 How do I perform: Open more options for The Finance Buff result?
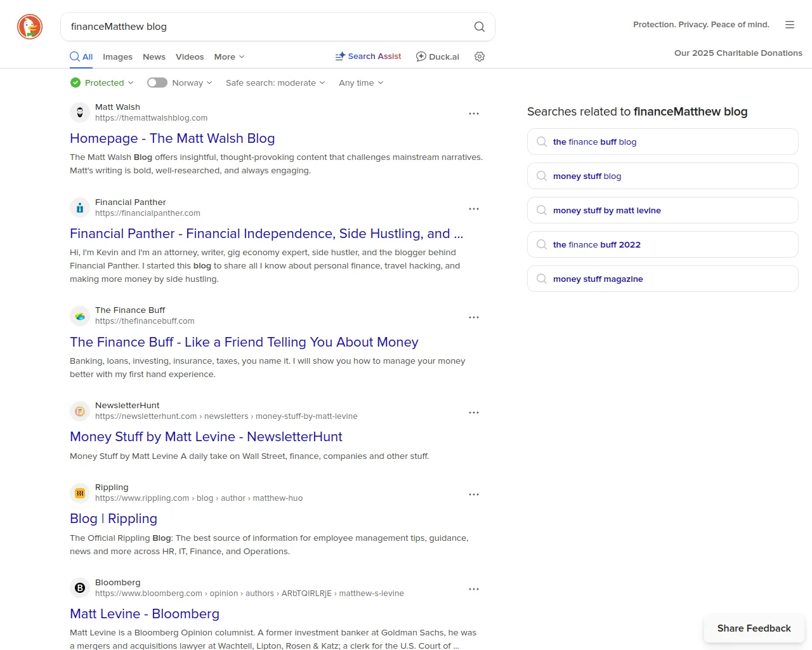click(474, 317)
